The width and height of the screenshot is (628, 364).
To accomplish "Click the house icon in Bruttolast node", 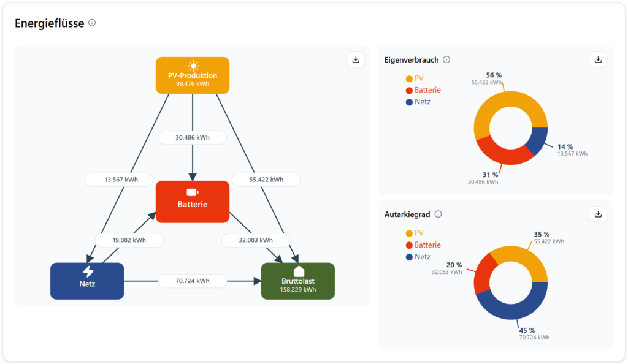I will click(x=299, y=271).
